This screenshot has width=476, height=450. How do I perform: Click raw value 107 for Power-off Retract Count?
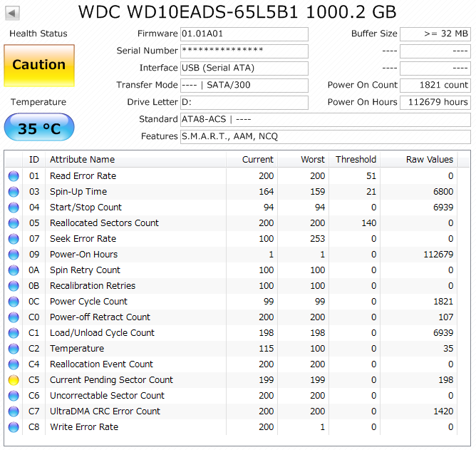pos(445,317)
